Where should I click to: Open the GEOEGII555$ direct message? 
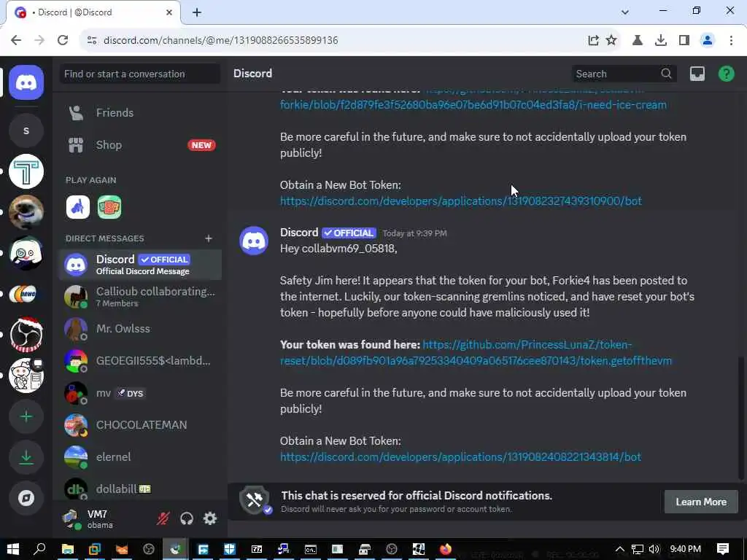140,360
